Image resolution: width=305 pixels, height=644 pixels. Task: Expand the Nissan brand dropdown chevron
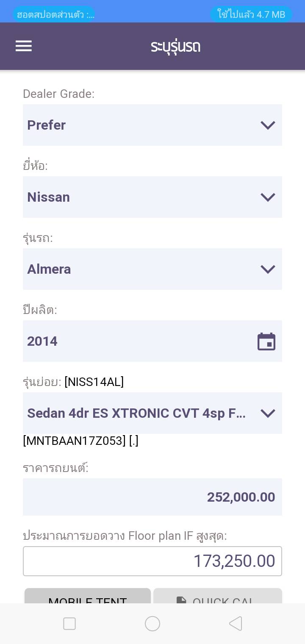tap(268, 197)
